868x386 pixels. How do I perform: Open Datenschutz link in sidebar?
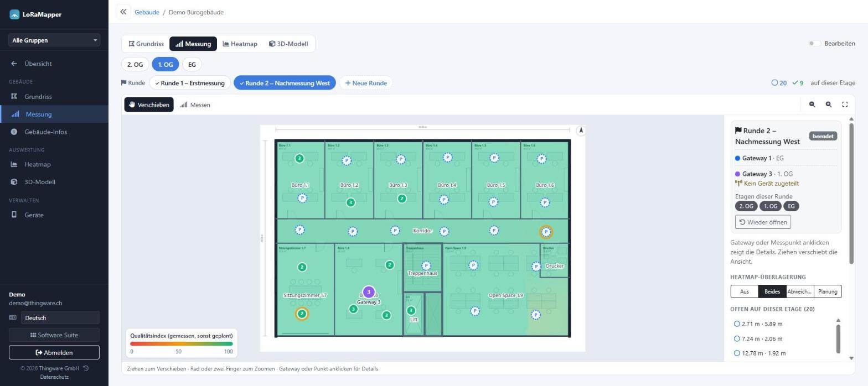coord(54,377)
